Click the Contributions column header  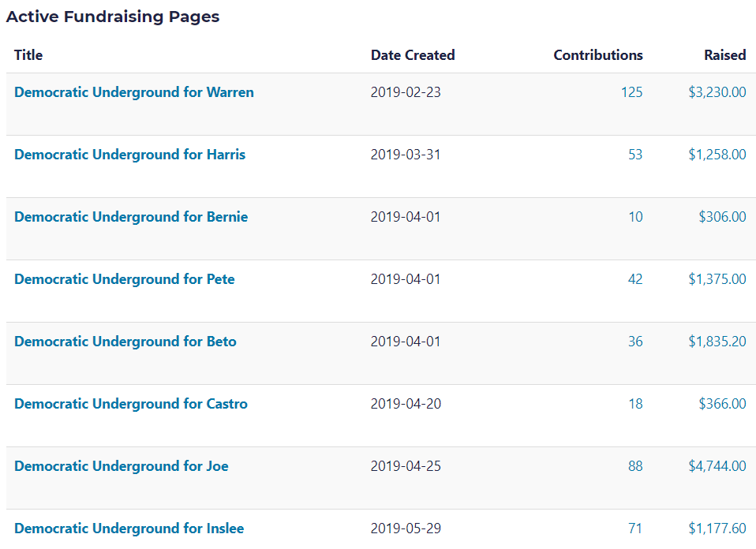598,55
